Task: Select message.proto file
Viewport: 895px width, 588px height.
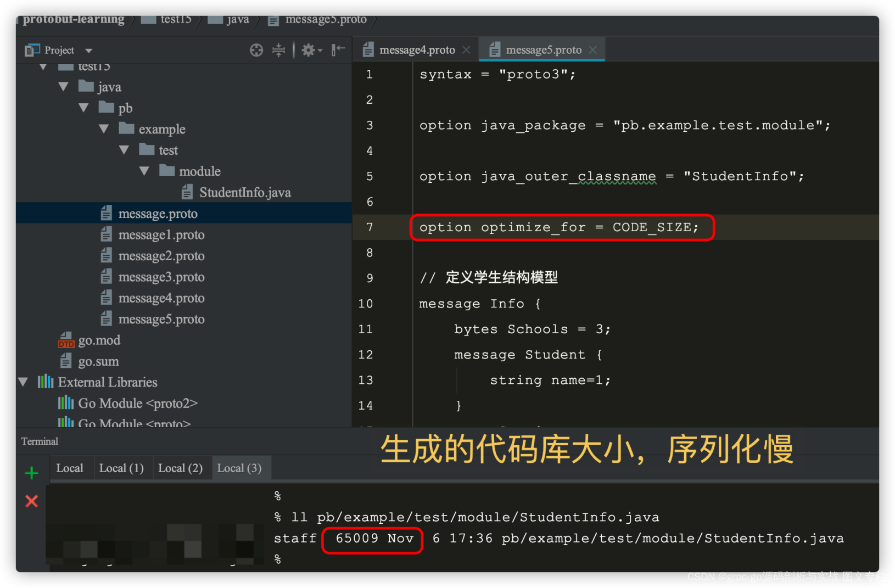Action: tap(158, 214)
